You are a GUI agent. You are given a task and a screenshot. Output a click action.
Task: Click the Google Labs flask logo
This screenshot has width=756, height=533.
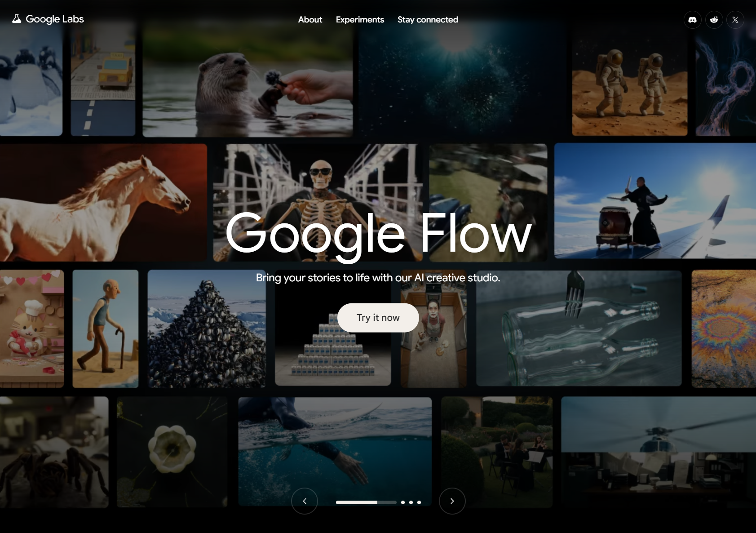pos(17,19)
